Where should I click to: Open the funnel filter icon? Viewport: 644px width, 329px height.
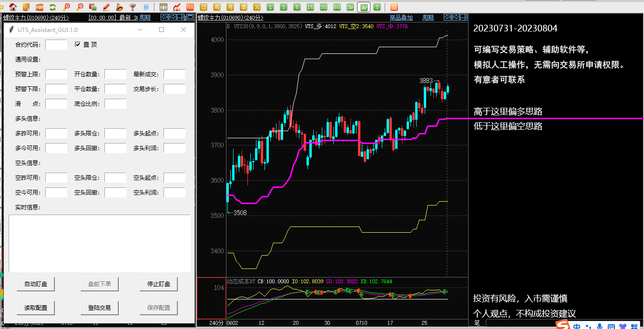coord(133,7)
